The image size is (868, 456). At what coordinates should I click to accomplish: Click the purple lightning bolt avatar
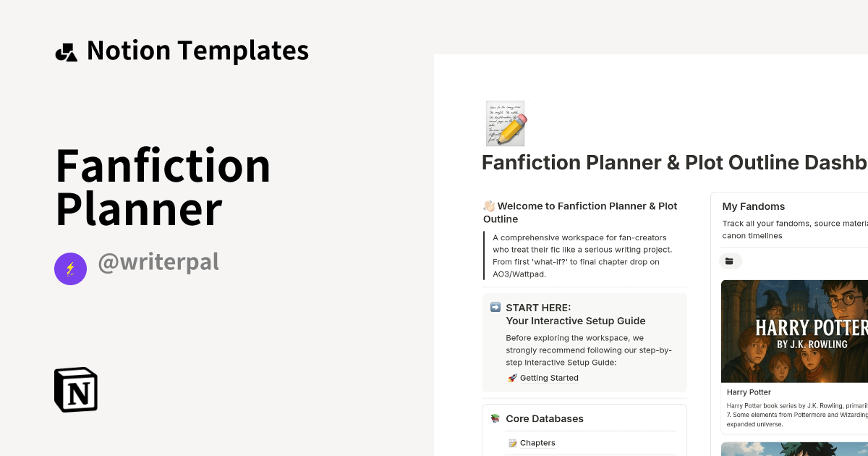[70, 269]
